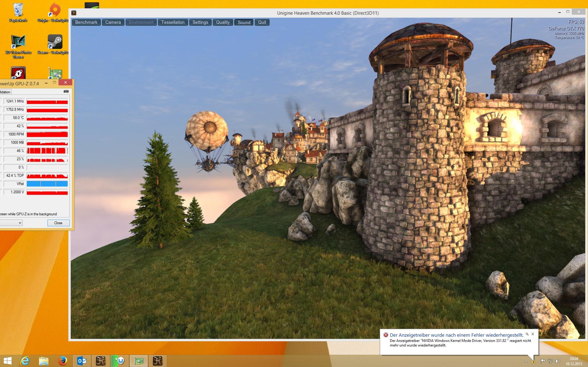Open the Camera menu in Heaven
Image resolution: width=588 pixels, height=367 pixels.
(113, 22)
